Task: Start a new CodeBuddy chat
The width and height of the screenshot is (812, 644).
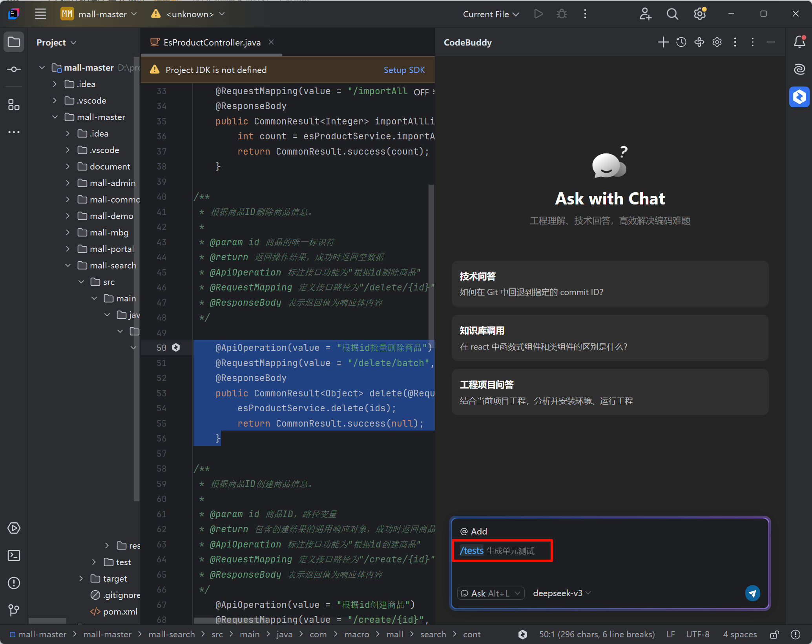Action: click(663, 42)
